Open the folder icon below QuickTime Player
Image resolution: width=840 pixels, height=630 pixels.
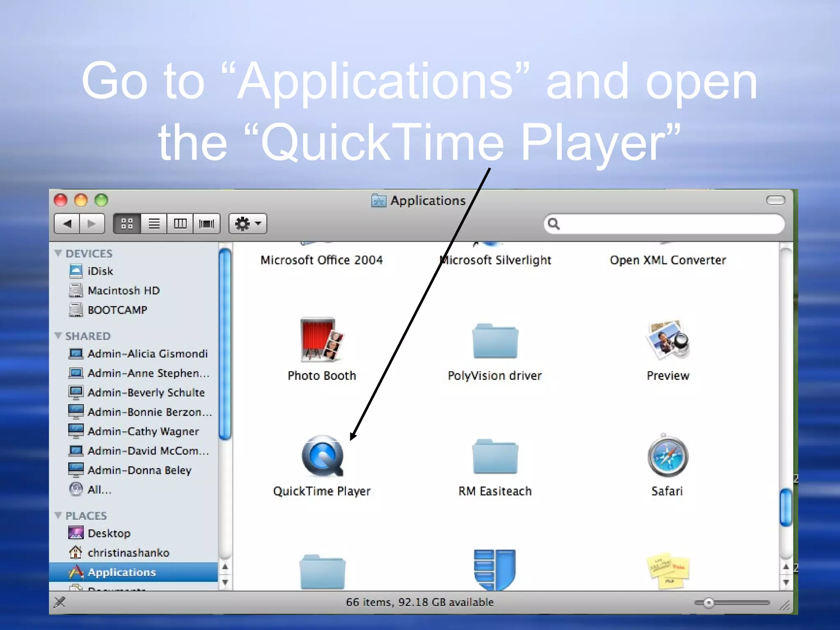click(322, 572)
